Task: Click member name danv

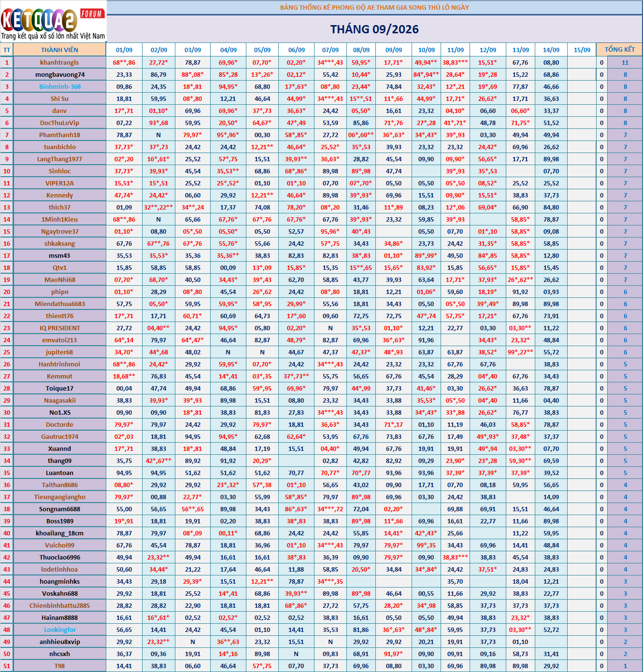Action: pos(59,111)
